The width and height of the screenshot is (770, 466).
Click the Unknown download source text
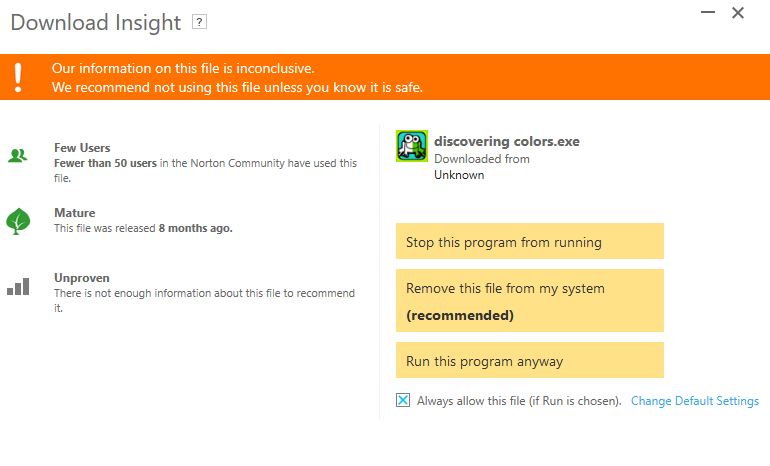click(x=459, y=175)
